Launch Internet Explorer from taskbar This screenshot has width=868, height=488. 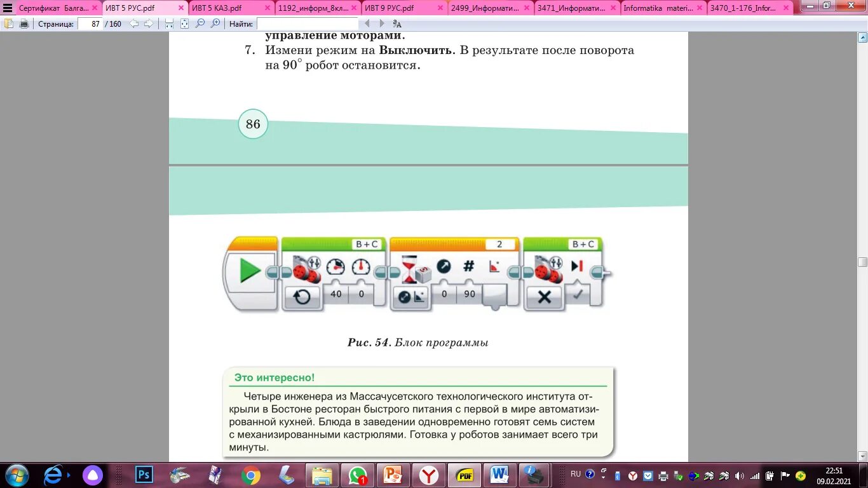pos(54,475)
